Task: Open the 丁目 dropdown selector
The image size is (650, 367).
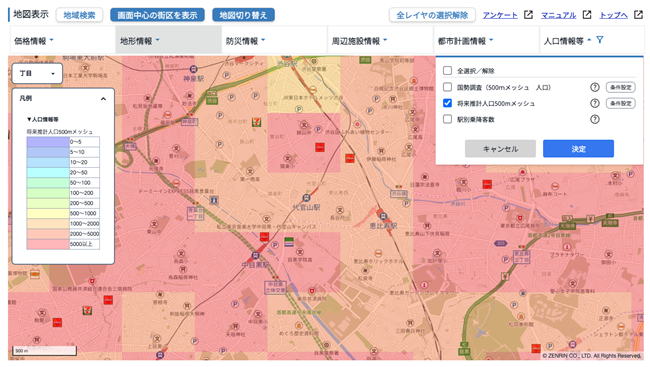Action: click(37, 73)
